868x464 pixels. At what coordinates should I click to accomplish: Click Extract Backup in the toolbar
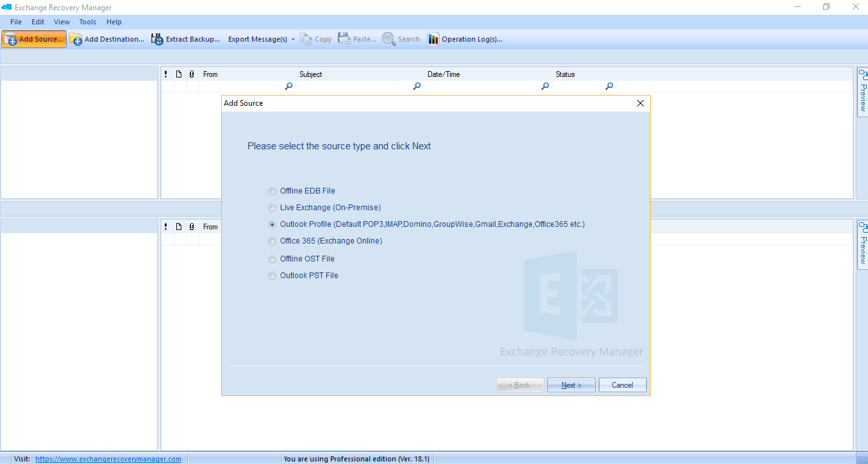tap(186, 39)
